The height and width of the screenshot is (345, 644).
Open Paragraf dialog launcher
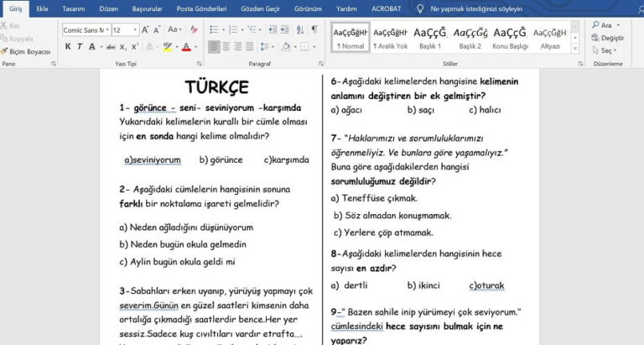[x=321, y=64]
